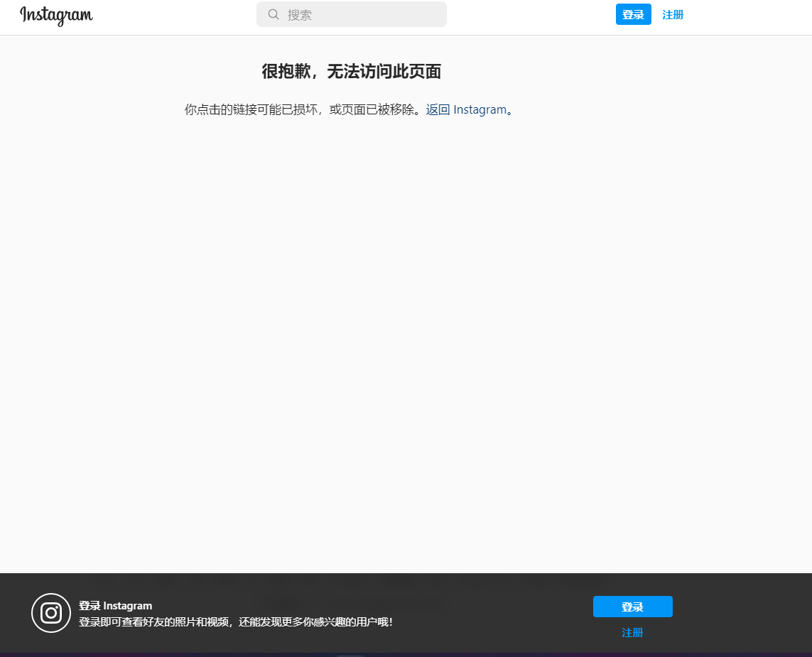Click the footer text 登录 Instagram
Screen dimensions: 812x657
pyautogui.click(x=115, y=605)
